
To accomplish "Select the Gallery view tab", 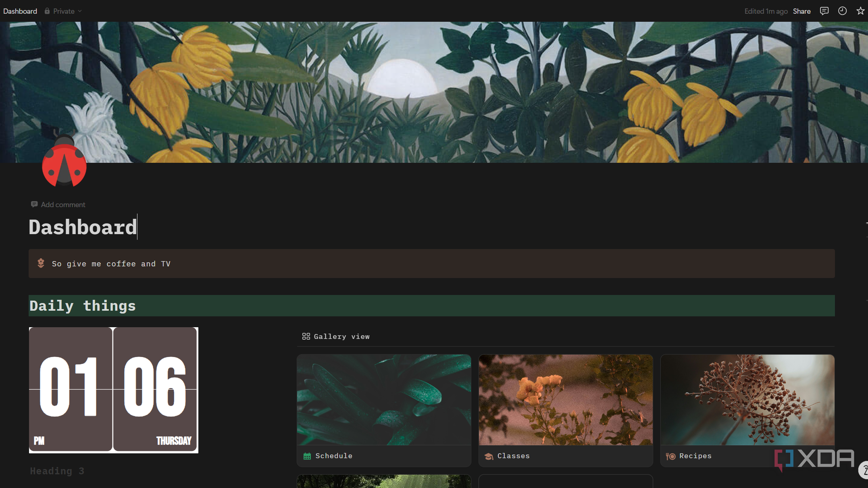I will click(336, 336).
